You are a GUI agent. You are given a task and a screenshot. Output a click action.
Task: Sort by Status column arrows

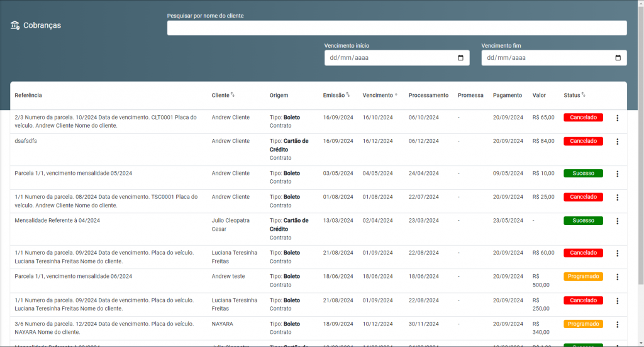pos(583,95)
